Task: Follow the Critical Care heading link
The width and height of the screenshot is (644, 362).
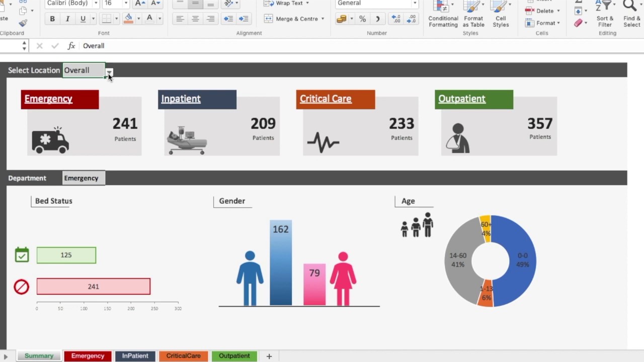Action: 326,99
